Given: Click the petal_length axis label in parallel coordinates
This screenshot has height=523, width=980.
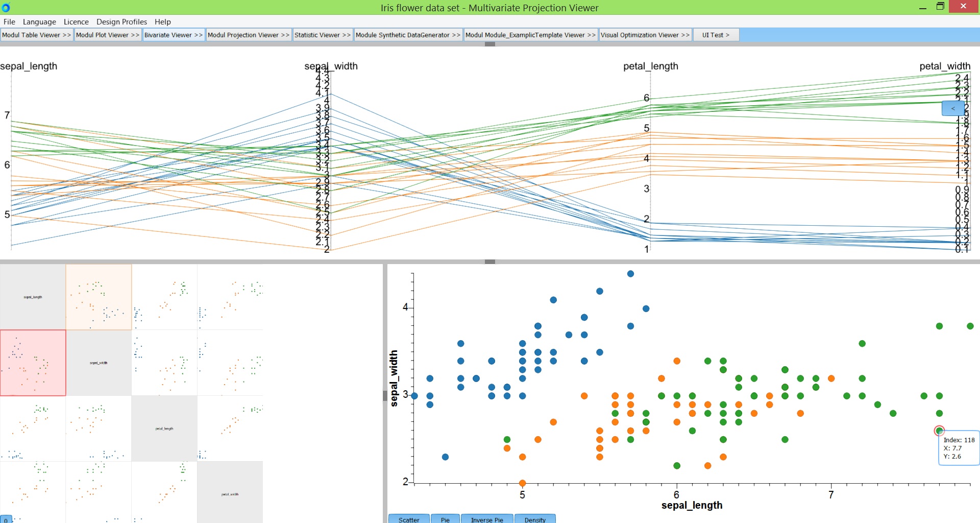Looking at the screenshot, I should coord(650,66).
